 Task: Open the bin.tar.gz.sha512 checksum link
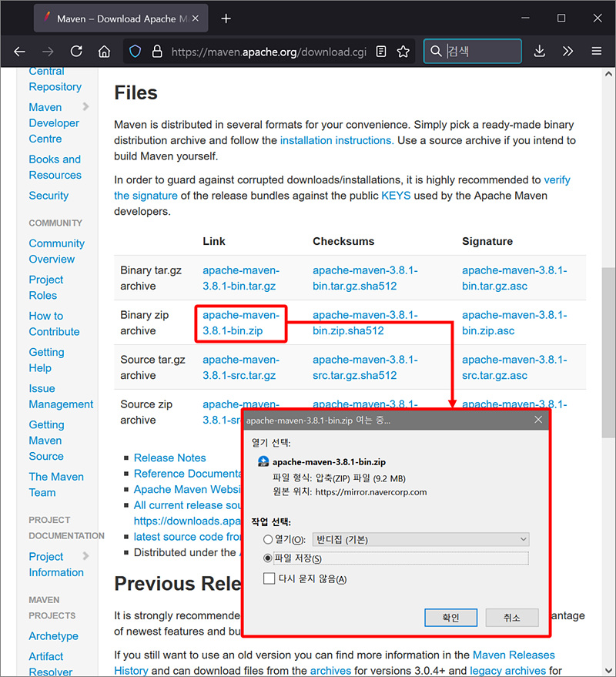(x=365, y=278)
